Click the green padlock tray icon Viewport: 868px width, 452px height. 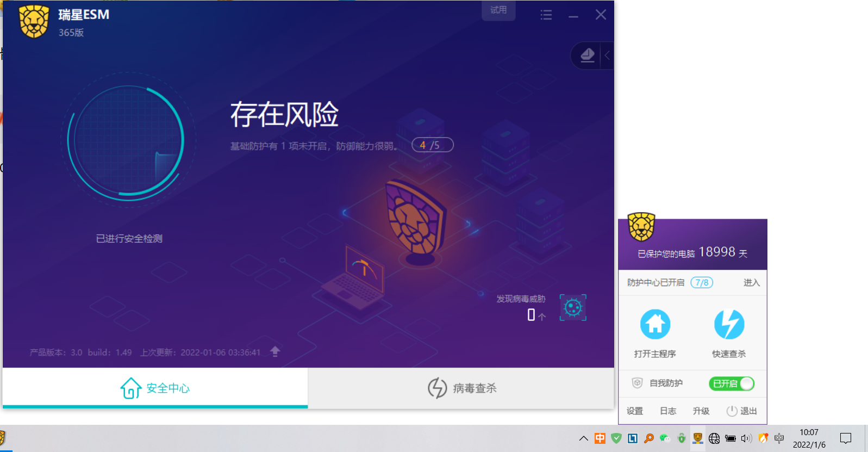(682, 438)
